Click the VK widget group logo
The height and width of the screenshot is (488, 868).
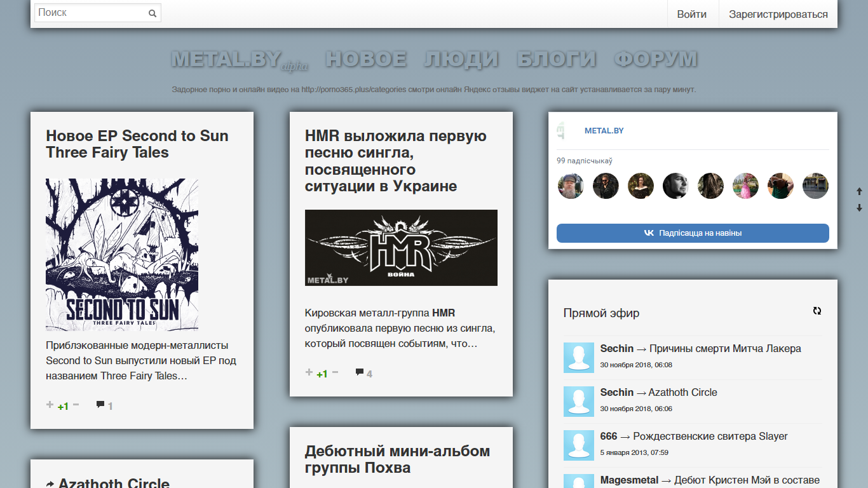click(560, 130)
